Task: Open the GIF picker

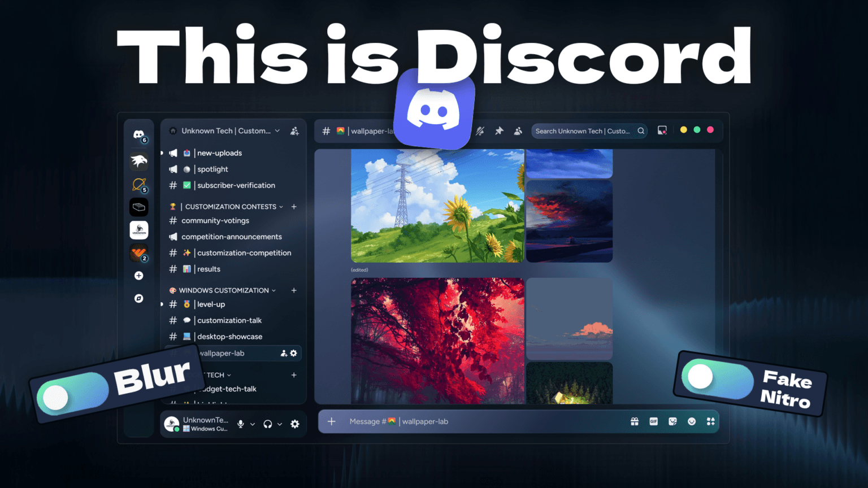Action: [654, 421]
